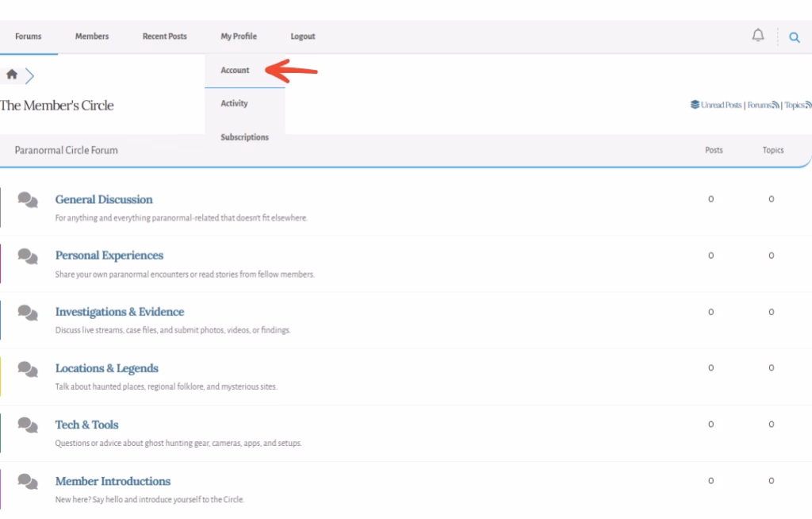Open the My Profile menu
The height and width of the screenshot is (519, 812).
pos(239,37)
